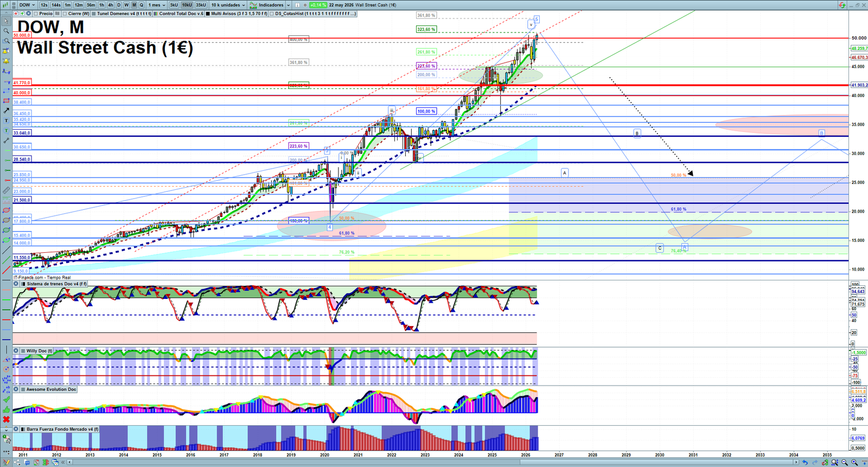This screenshot has height=467, width=868.
Task: Close the Awesome Evolution Doc panel
Action: (x=16, y=389)
